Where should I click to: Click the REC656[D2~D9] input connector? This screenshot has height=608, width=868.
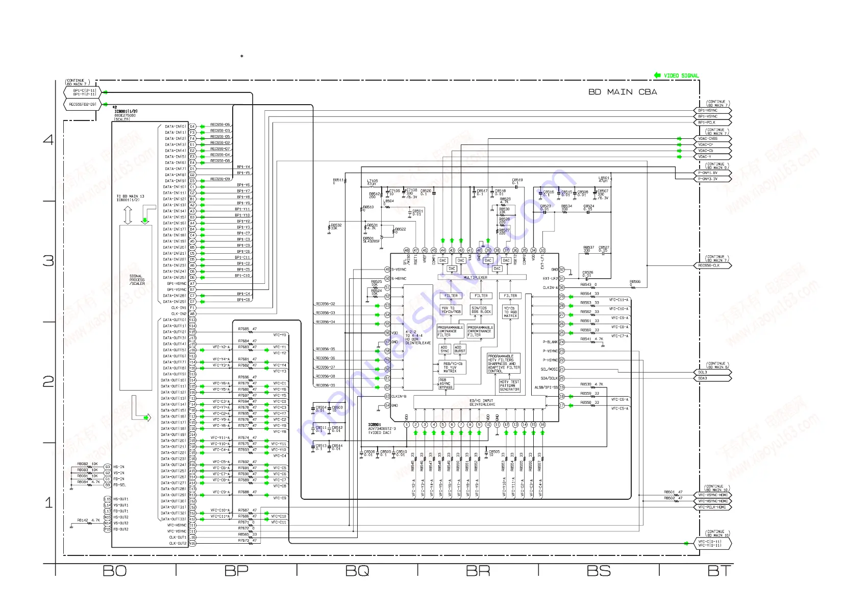click(82, 105)
